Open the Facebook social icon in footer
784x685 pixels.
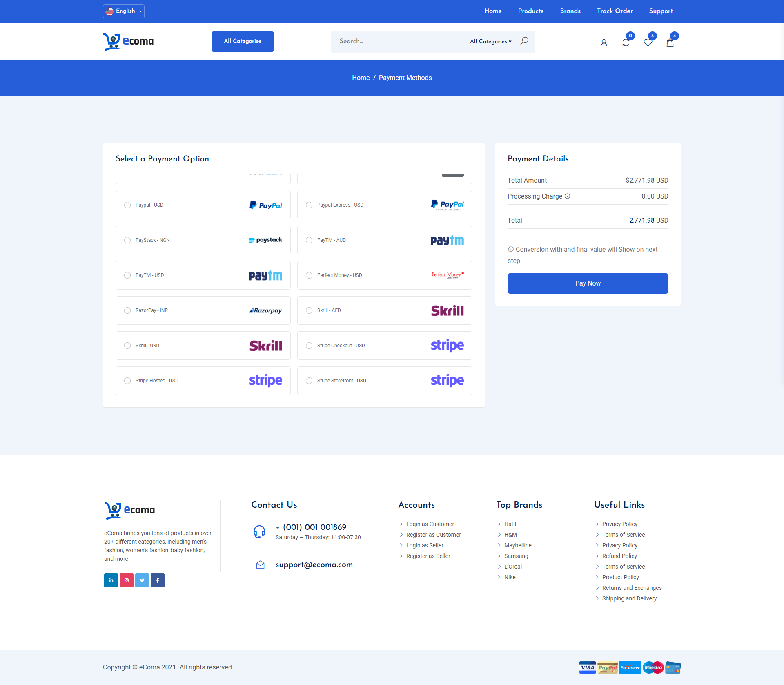pyautogui.click(x=158, y=580)
